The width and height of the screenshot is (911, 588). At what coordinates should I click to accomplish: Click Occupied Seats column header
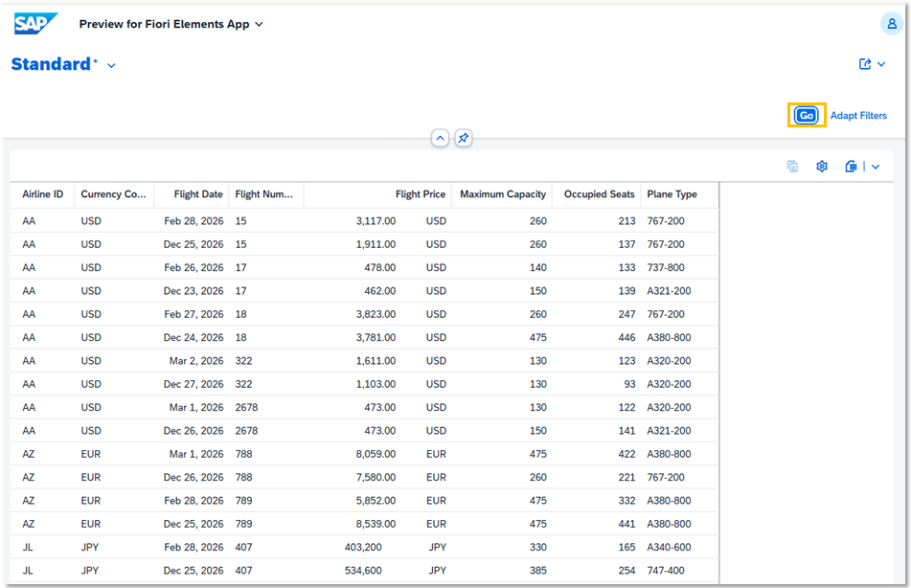(x=599, y=194)
